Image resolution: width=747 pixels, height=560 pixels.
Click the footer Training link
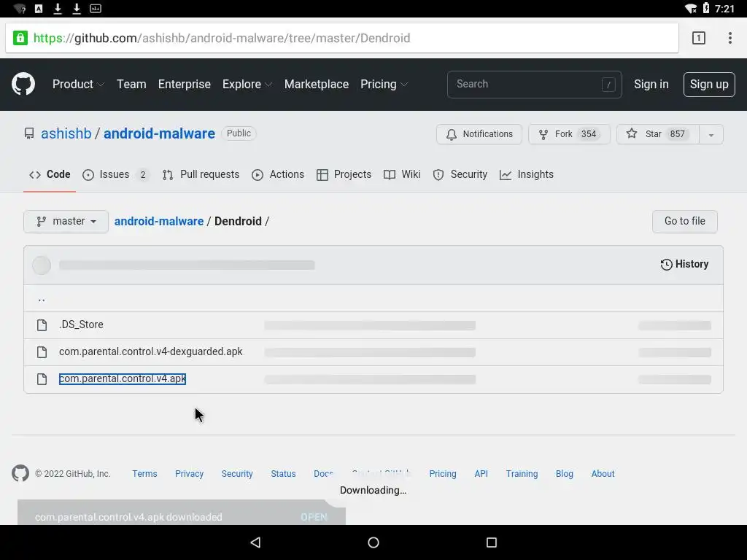[x=522, y=474]
